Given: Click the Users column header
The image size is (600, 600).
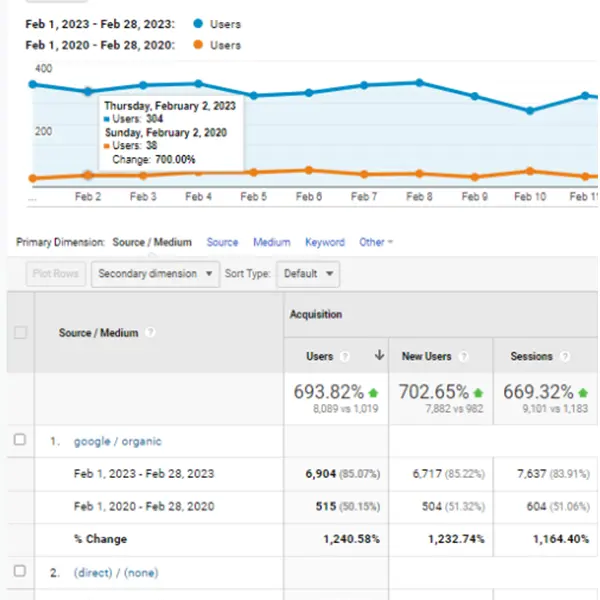Looking at the screenshot, I should (320, 356).
